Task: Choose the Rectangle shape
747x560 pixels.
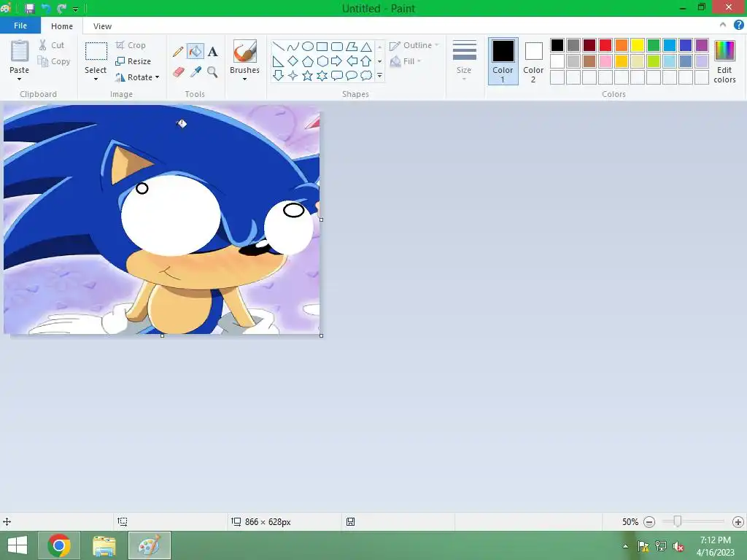Action: (x=322, y=47)
